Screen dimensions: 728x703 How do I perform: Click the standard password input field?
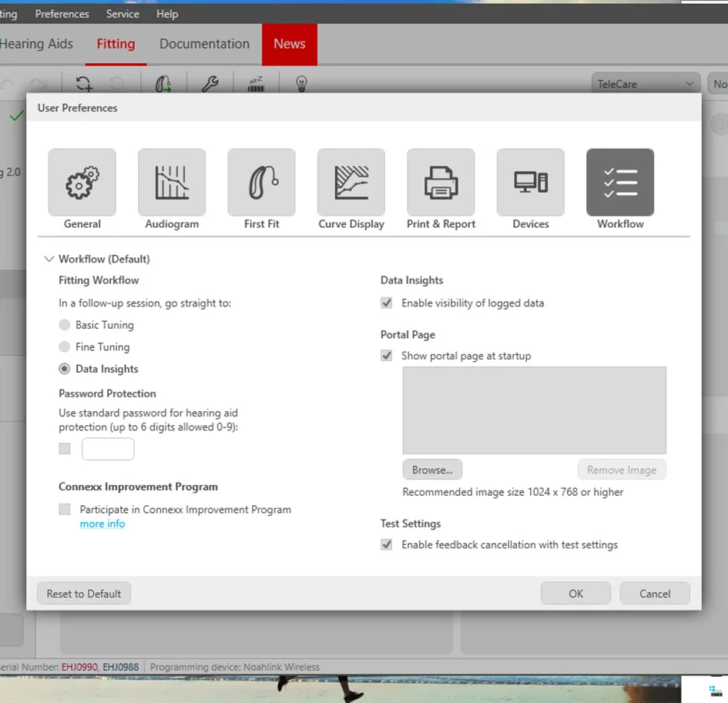[108, 449]
